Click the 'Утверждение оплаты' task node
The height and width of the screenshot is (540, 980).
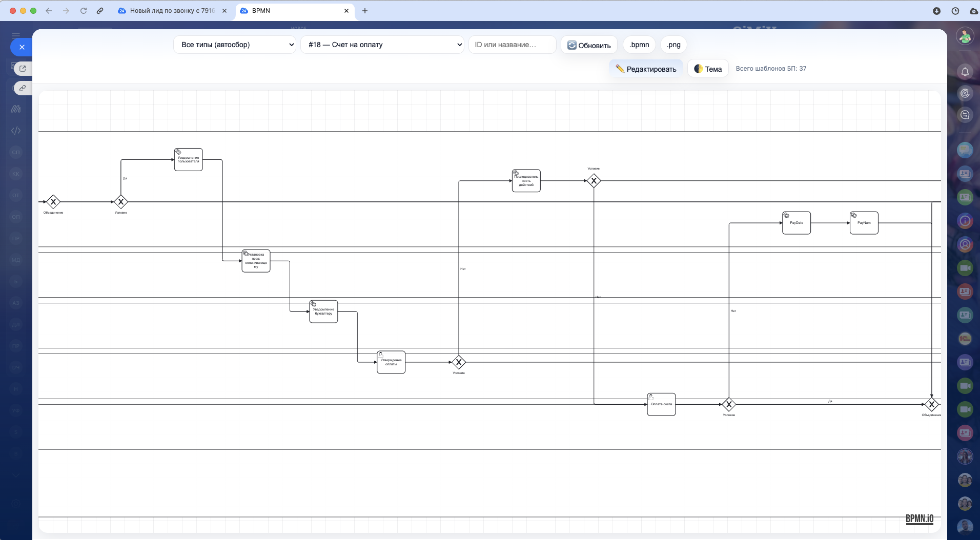[391, 362]
